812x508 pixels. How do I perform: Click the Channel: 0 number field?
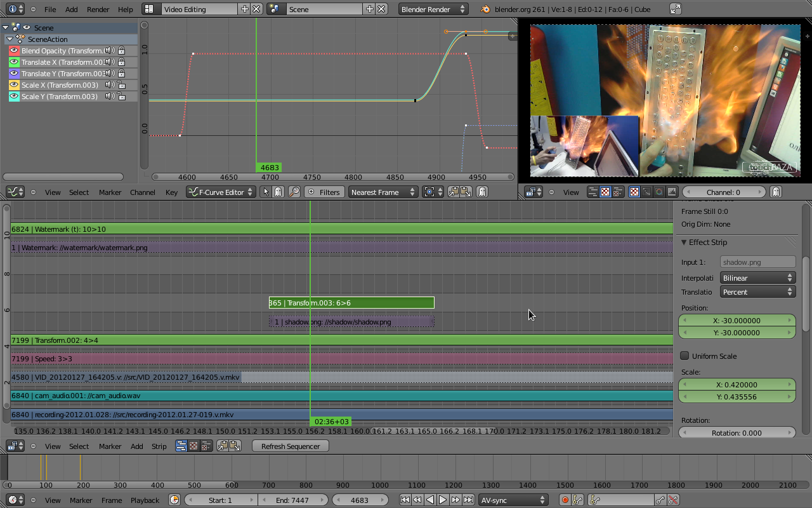point(724,192)
